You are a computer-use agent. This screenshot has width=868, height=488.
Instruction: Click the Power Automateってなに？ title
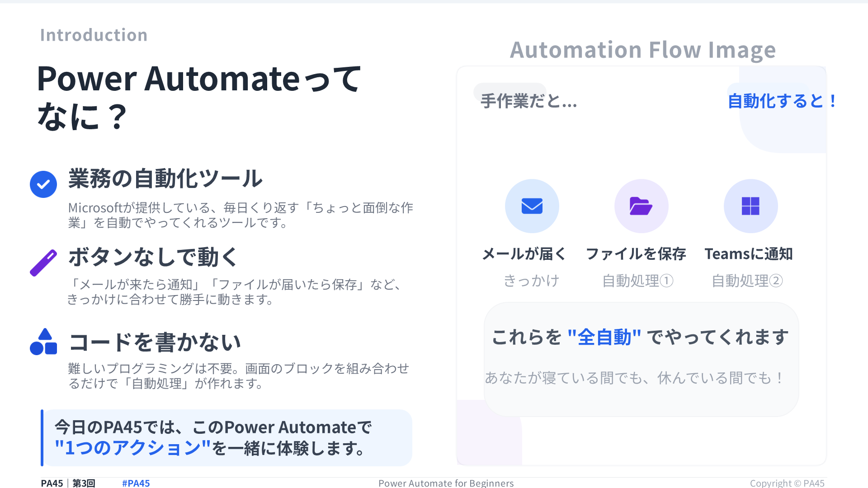point(199,97)
